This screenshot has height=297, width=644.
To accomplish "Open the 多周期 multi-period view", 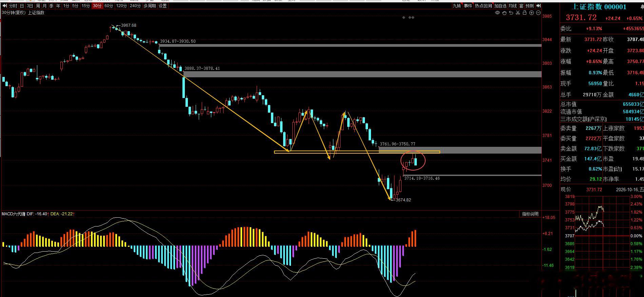I will pyautogui.click(x=150, y=6).
